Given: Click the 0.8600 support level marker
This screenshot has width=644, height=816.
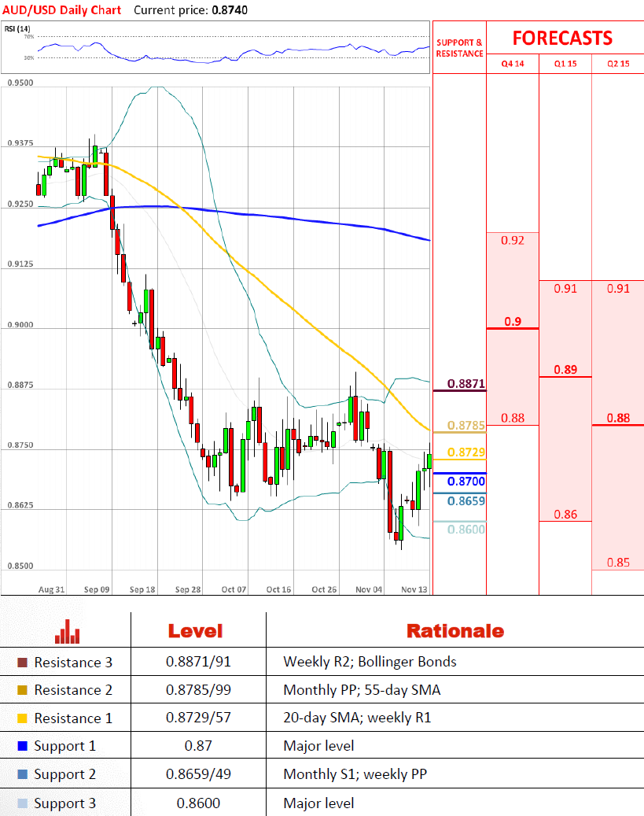Looking at the screenshot, I should point(466,530).
